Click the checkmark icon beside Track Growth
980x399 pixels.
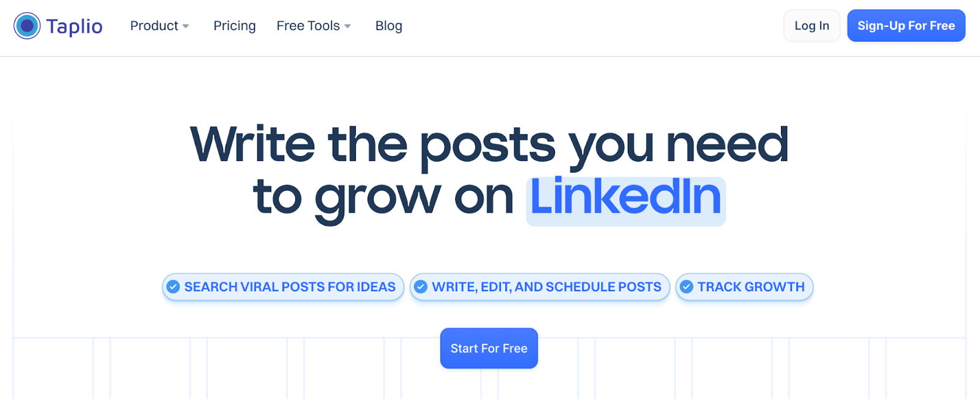click(687, 287)
